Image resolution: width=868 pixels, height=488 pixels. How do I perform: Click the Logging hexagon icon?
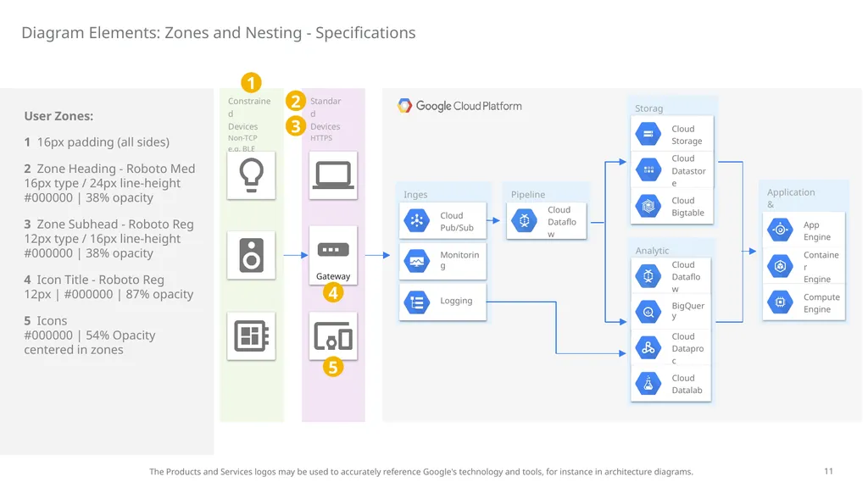[x=417, y=302]
